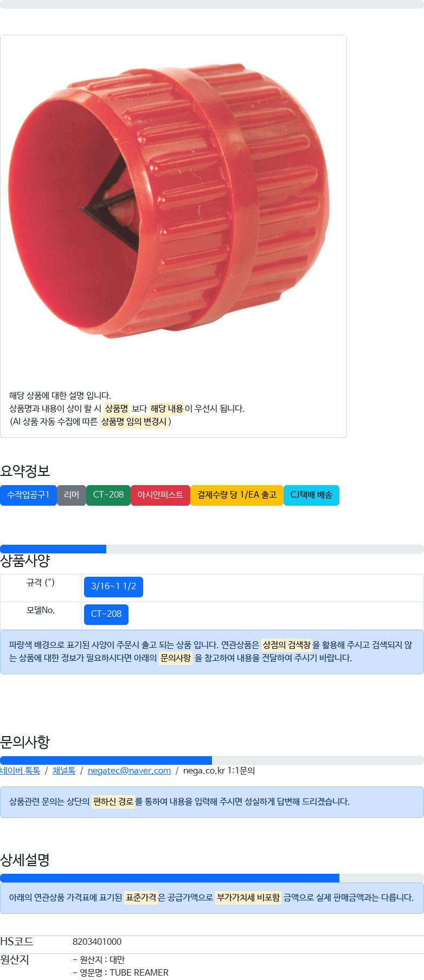This screenshot has height=980, width=424.
Task: Select the 수작업공구1 category badge
Action: point(28,495)
